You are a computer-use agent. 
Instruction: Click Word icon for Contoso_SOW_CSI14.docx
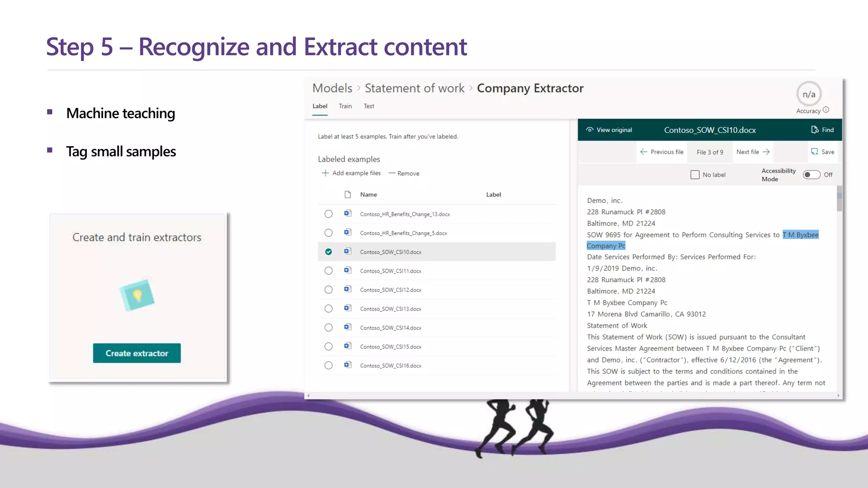coord(348,327)
